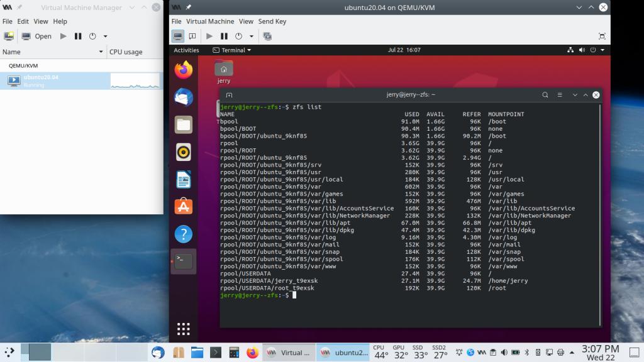Pause the VM in Virtual Machine Manager
The image size is (644, 362).
[78, 36]
